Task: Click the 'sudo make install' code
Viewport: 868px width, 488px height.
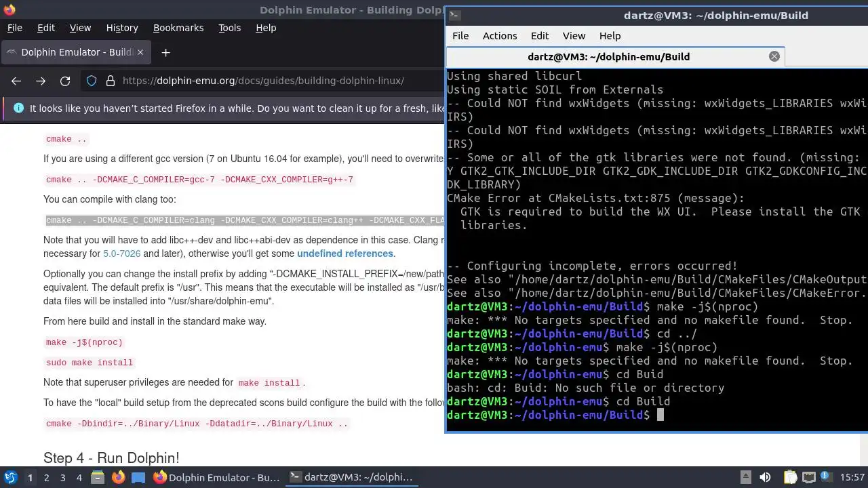Action: [89, 363]
